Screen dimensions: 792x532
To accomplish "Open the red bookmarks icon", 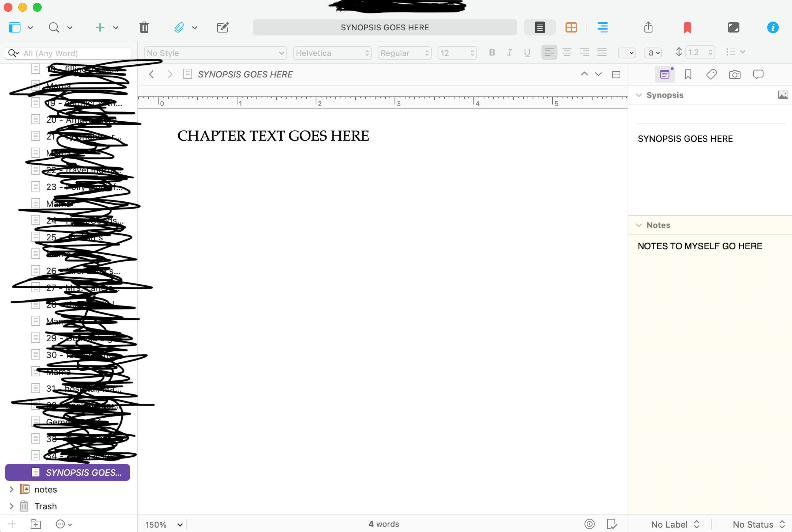I will coord(687,28).
